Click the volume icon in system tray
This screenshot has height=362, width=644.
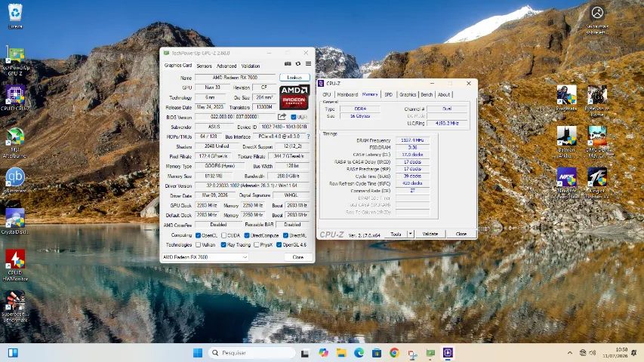[592, 353]
